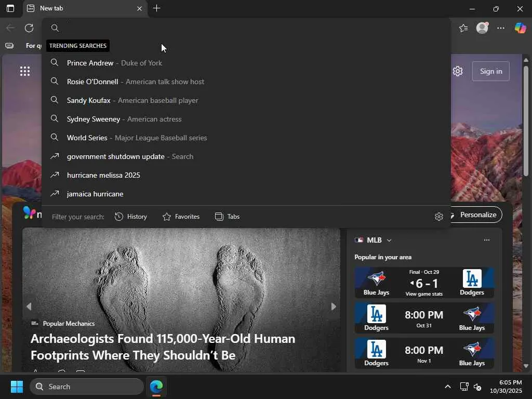Click the Dodgers logo in final score card

[472, 278]
